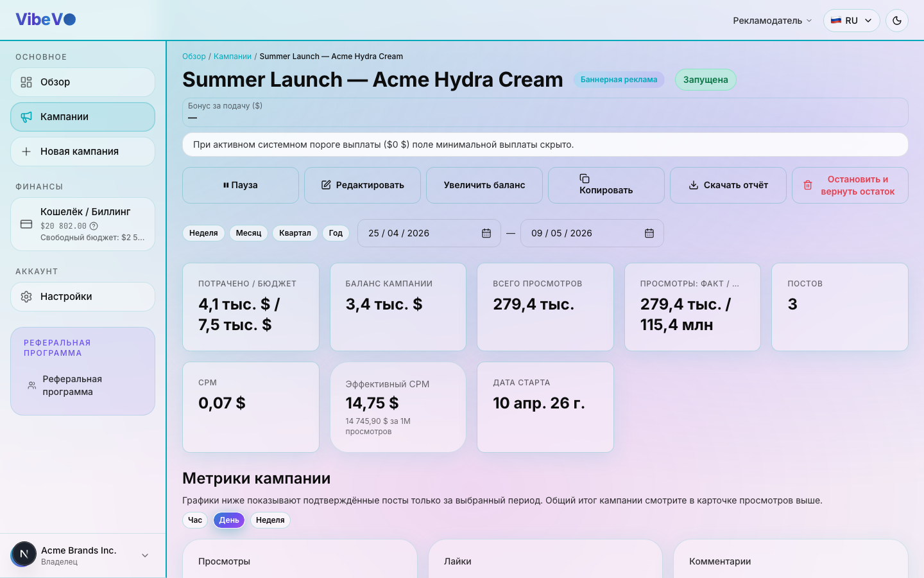Open calendar picker for start date

(486, 233)
